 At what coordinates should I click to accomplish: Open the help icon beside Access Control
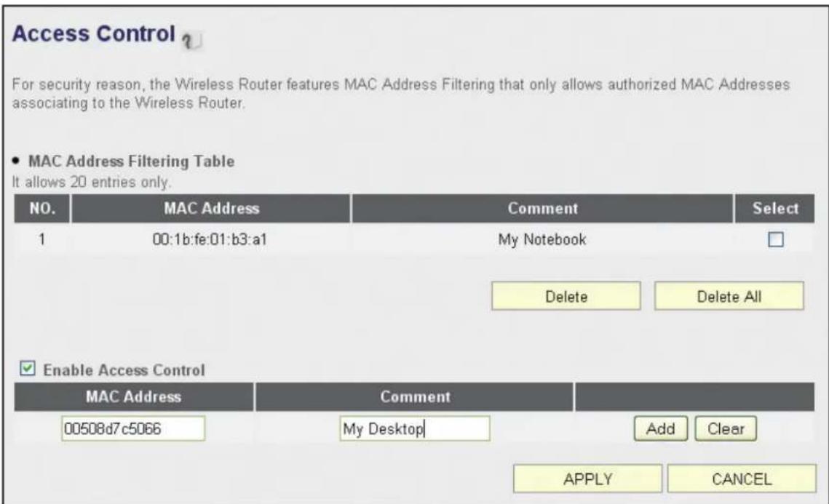192,40
